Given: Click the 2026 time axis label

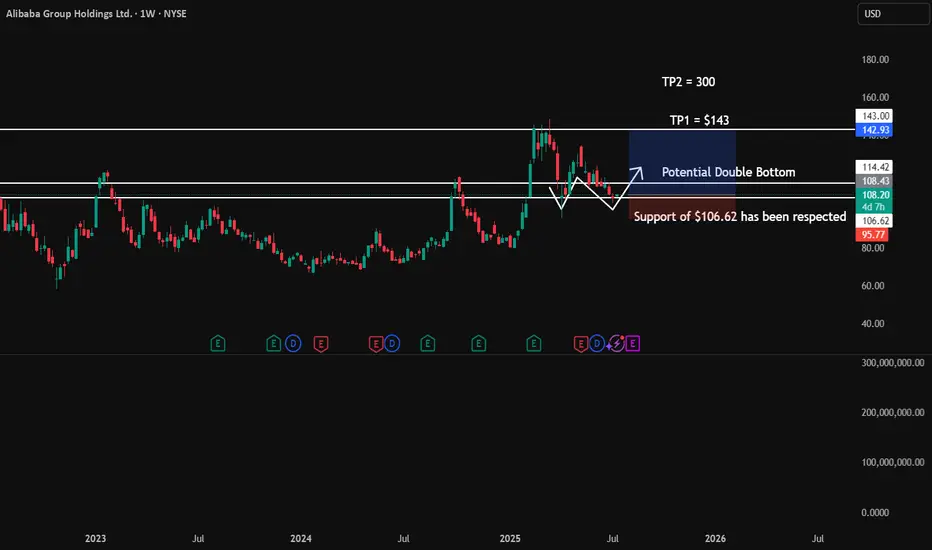Looking at the screenshot, I should (x=715, y=539).
